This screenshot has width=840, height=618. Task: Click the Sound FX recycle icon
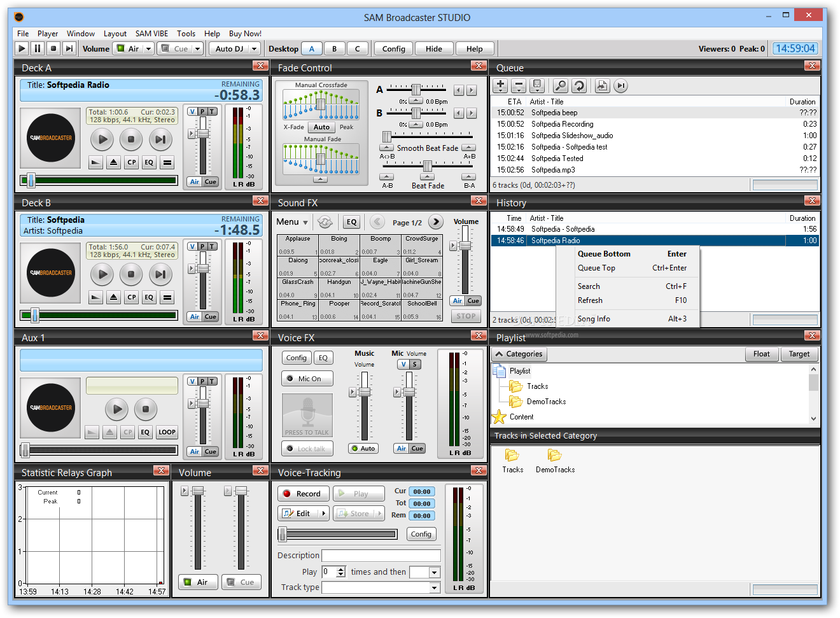click(325, 221)
